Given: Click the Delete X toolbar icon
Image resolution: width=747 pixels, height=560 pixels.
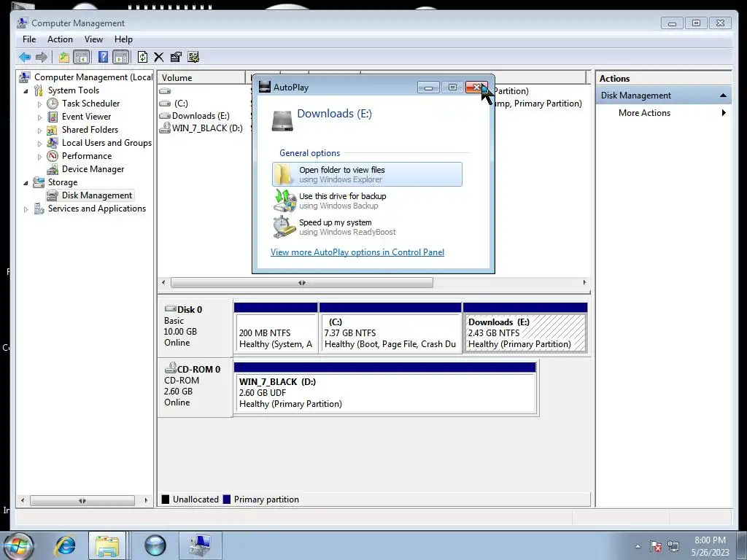Looking at the screenshot, I should [158, 57].
